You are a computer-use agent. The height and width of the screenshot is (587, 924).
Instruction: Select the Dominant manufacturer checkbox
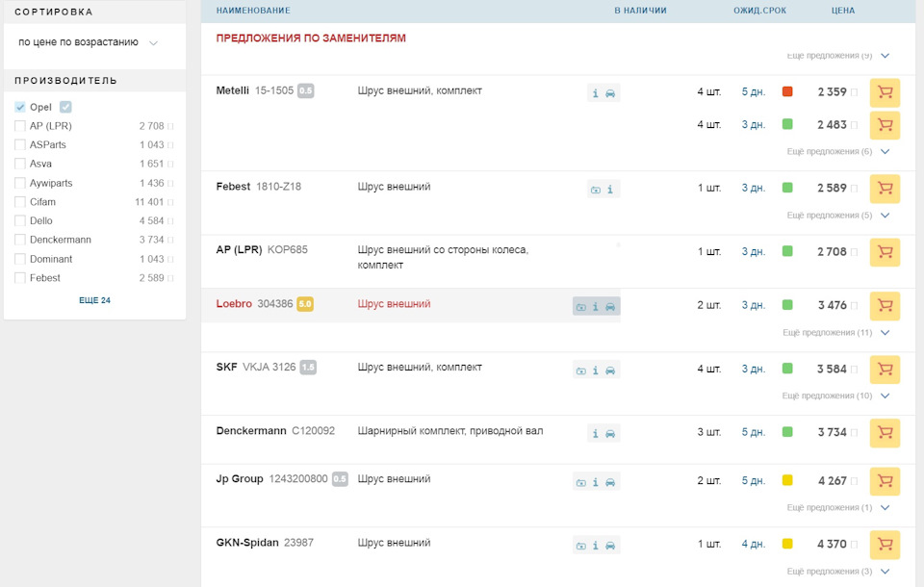click(20, 259)
